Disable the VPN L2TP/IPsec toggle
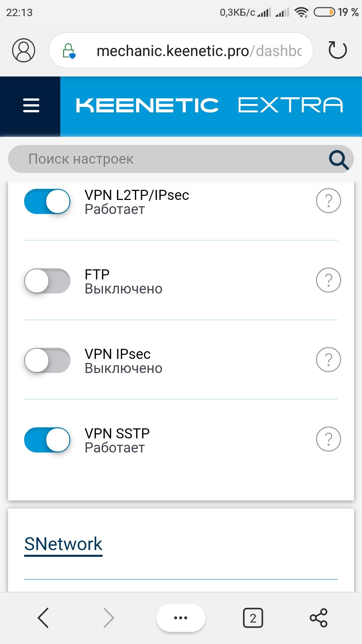Image resolution: width=362 pixels, height=644 pixels. coord(47,202)
